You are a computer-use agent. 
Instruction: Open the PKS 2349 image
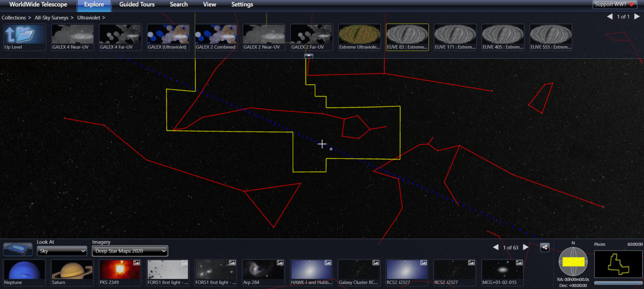(x=121, y=273)
